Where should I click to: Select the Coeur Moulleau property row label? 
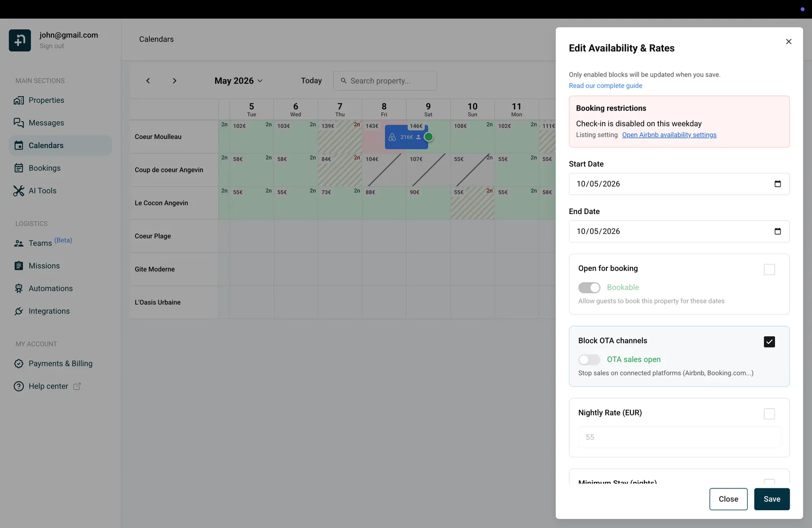pyautogui.click(x=158, y=137)
